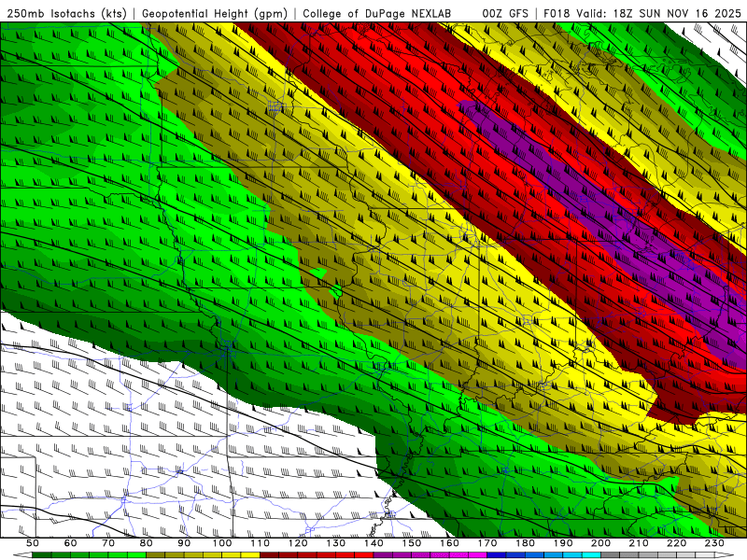
Task: Click the 70 value on the color scale
Action: 108,543
